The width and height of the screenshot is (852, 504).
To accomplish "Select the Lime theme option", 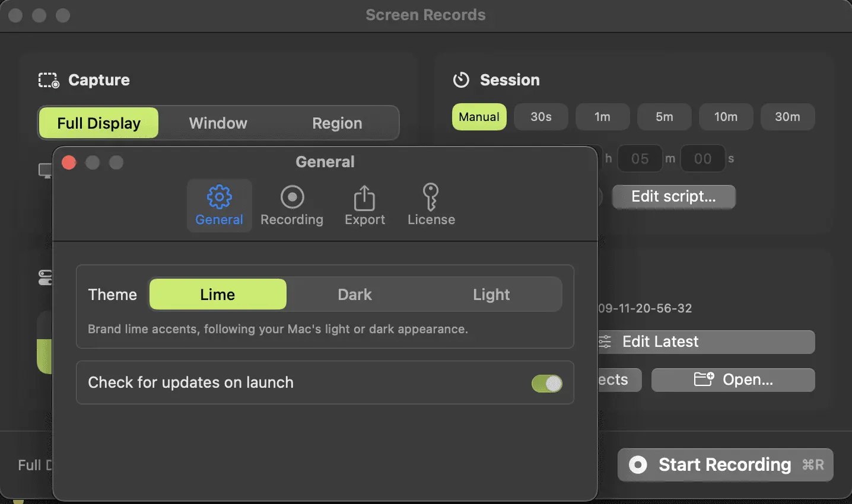I will [218, 295].
